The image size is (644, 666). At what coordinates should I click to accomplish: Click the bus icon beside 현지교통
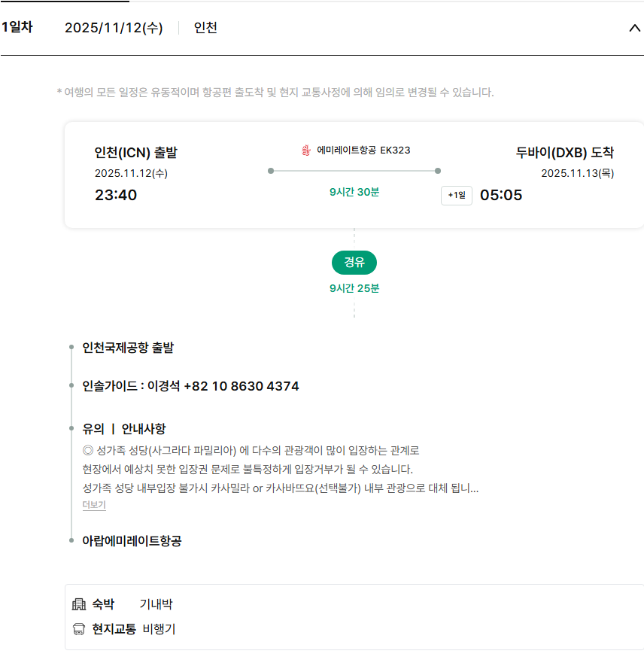coord(79,629)
